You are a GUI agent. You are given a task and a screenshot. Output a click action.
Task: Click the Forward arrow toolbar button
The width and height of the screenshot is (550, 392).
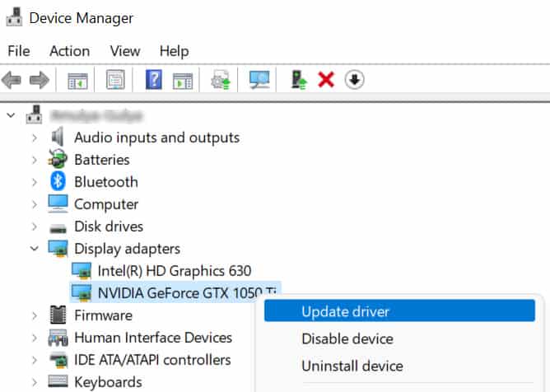pyautogui.click(x=39, y=80)
